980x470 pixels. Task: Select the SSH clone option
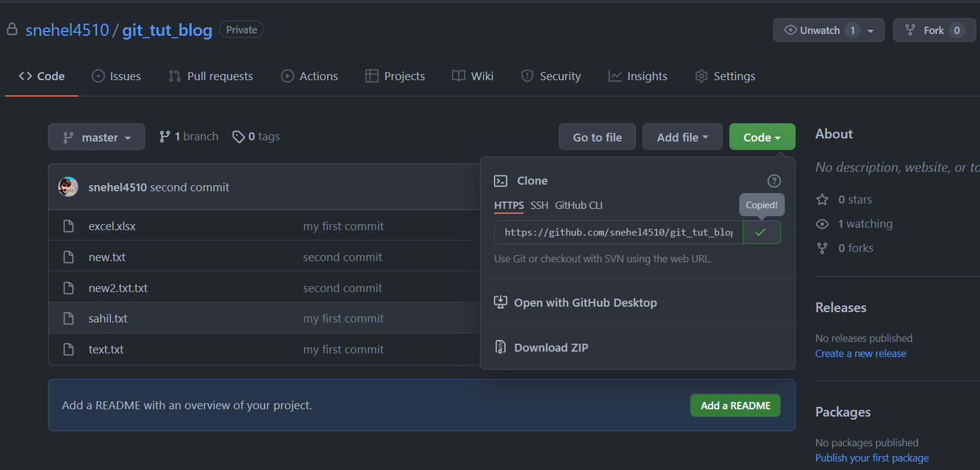(x=539, y=205)
